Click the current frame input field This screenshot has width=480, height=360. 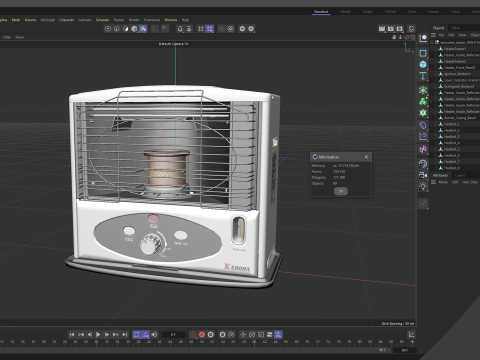[173, 334]
